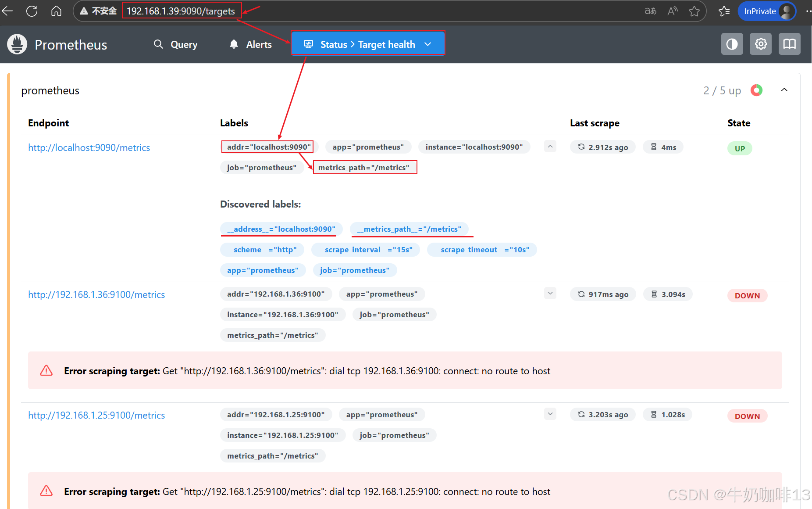Viewport: 812px width, 509px height.
Task: Open http://192.168.1.25:9100/metrics endpoint link
Action: pyautogui.click(x=96, y=416)
